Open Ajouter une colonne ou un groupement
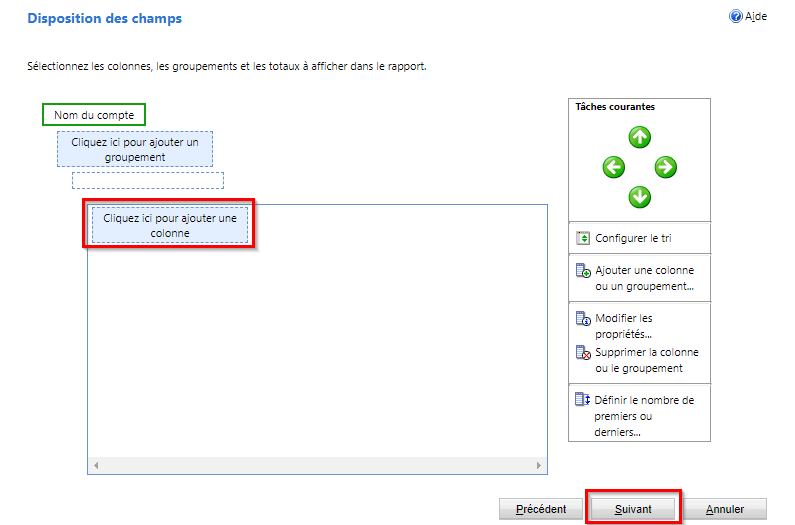795x525 pixels. (644, 278)
